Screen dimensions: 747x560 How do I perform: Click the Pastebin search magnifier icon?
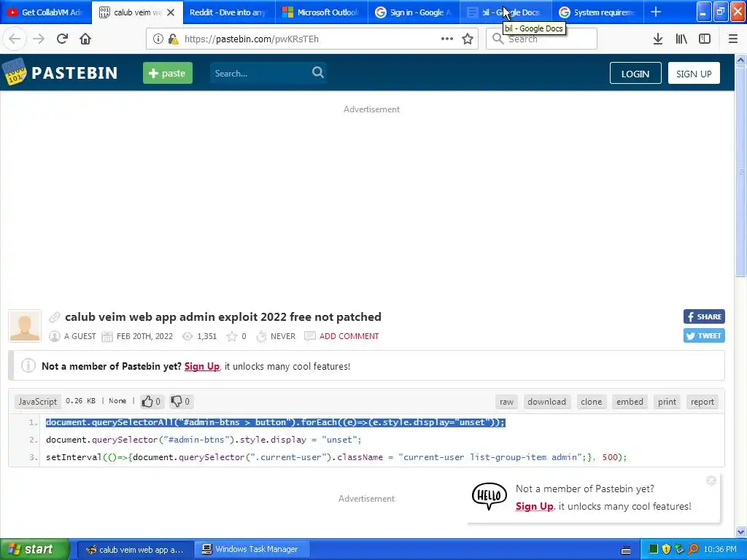318,72
